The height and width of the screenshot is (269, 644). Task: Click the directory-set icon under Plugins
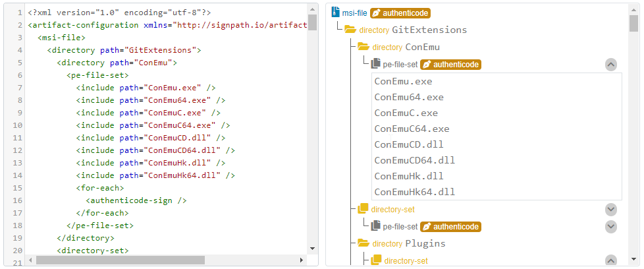[376, 260]
